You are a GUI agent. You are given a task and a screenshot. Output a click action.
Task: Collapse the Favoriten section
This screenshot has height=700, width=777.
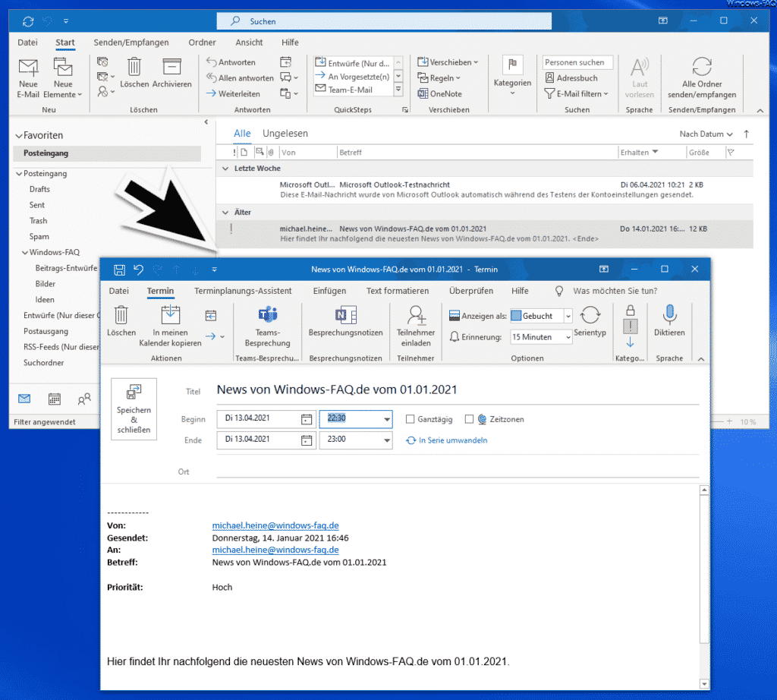[19, 135]
